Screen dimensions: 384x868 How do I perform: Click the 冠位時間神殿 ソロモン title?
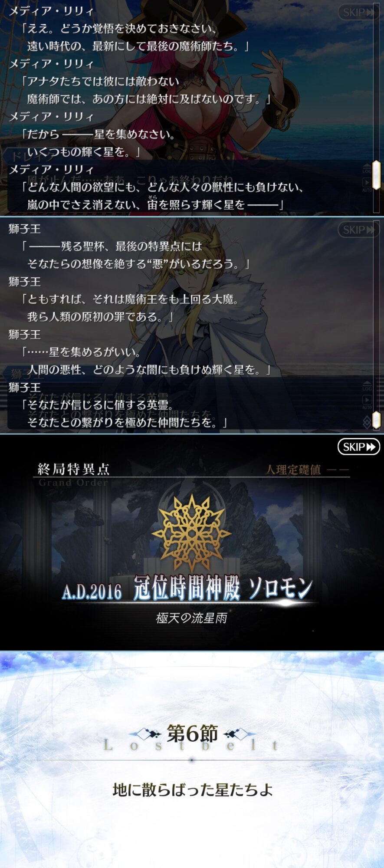click(x=223, y=589)
